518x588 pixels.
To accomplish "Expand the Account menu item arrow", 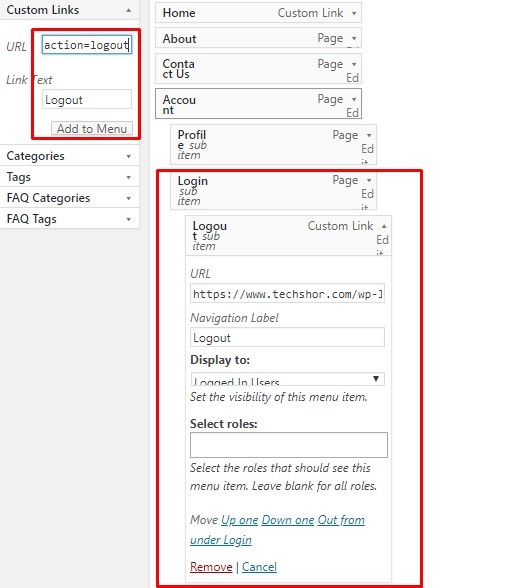I will tap(354, 99).
